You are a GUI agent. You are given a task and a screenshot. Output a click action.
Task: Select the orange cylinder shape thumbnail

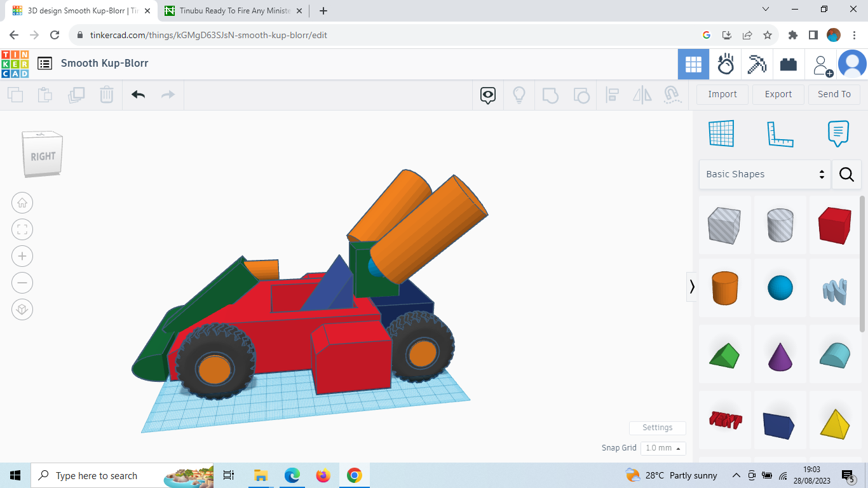[724, 288]
